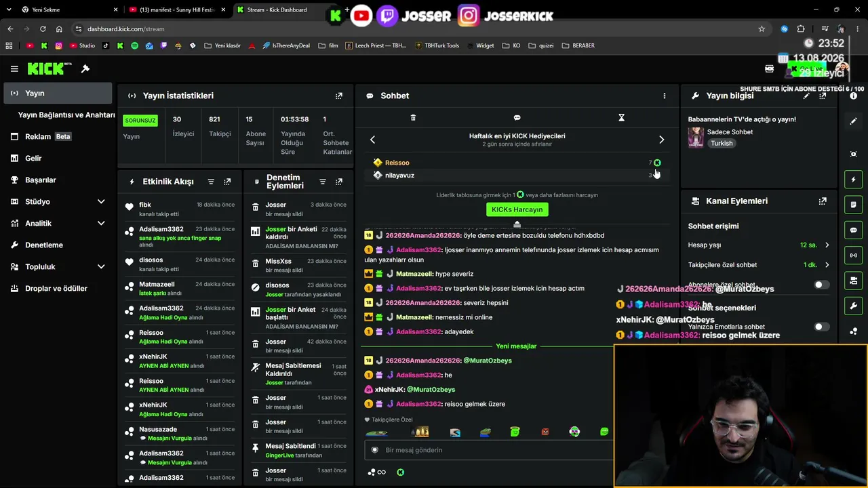Open the Gelir page in sidebar
This screenshot has width=868, height=488.
58,158
